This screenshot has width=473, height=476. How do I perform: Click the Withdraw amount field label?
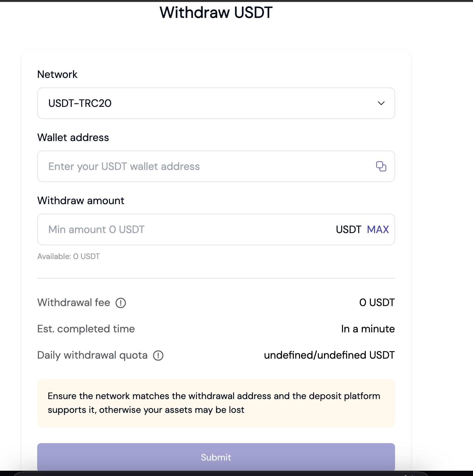(x=81, y=201)
